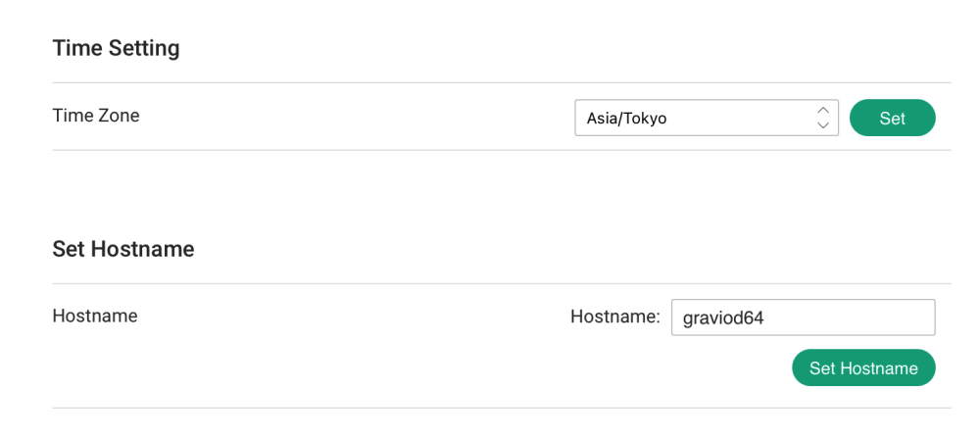Click the Time Setting section heading
The image size is (980, 439).
(x=116, y=48)
